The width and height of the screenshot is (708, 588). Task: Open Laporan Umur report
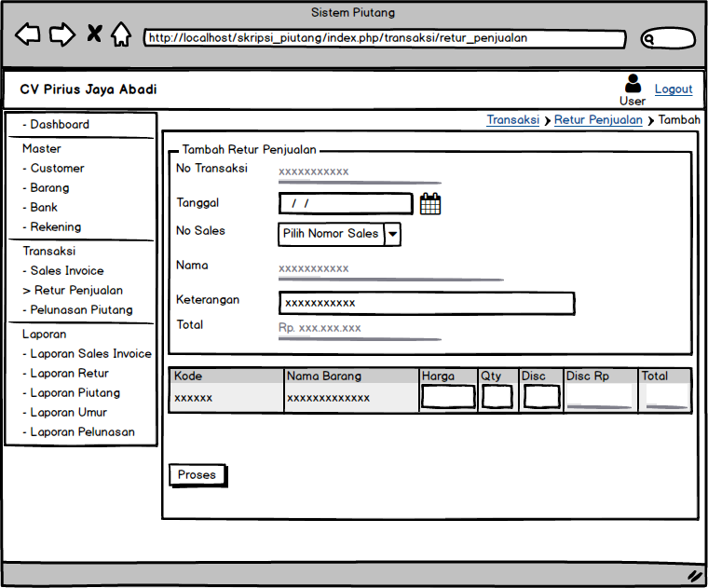pyautogui.click(x=65, y=412)
